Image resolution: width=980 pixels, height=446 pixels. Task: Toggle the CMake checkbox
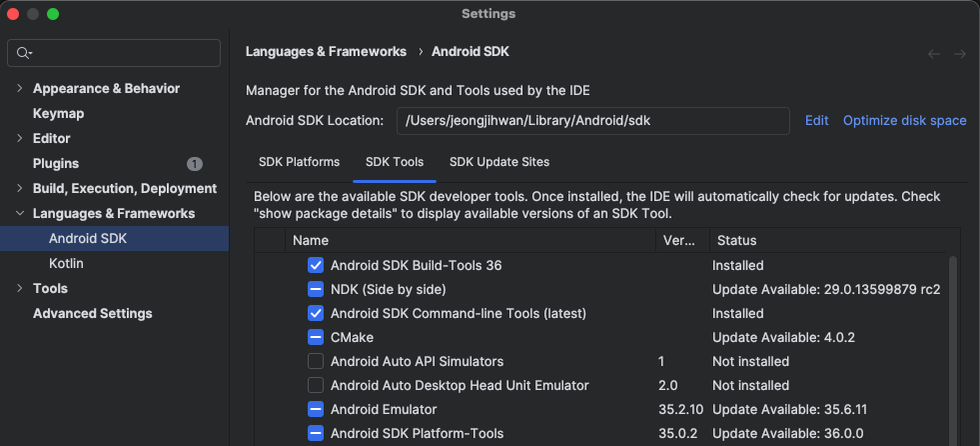[316, 337]
